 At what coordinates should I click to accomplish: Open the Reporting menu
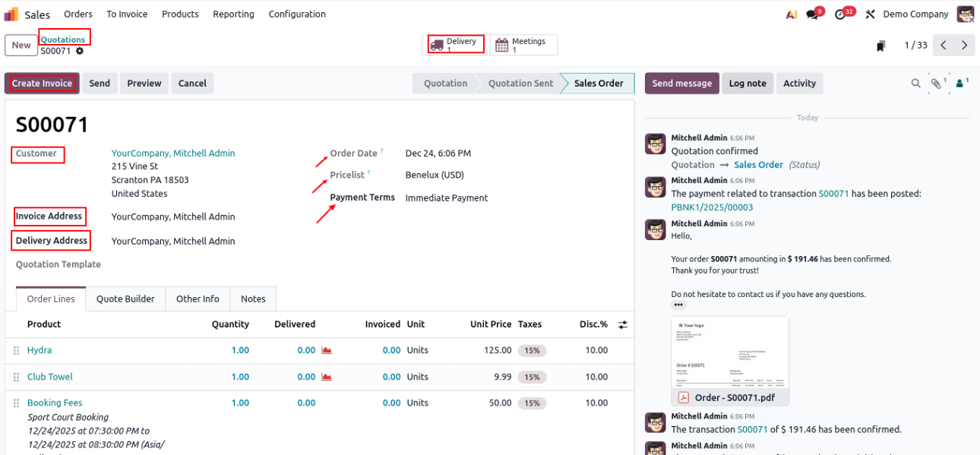coord(233,14)
